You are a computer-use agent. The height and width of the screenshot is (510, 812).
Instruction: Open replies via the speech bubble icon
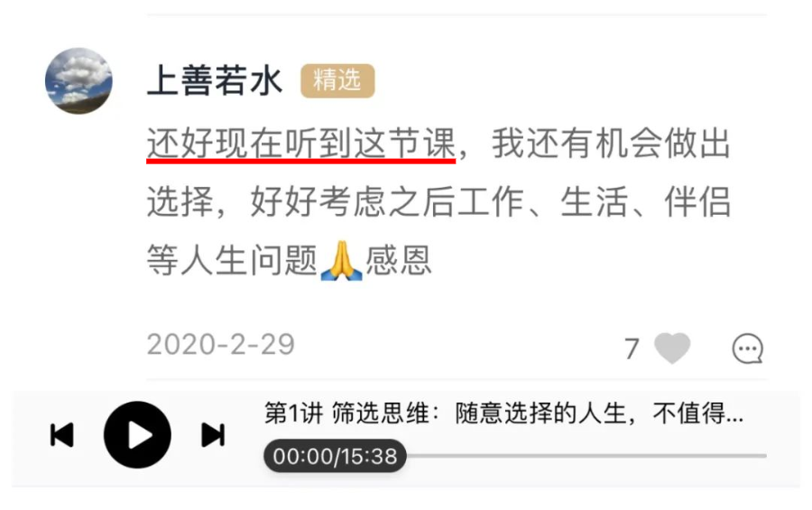pyautogui.click(x=747, y=348)
